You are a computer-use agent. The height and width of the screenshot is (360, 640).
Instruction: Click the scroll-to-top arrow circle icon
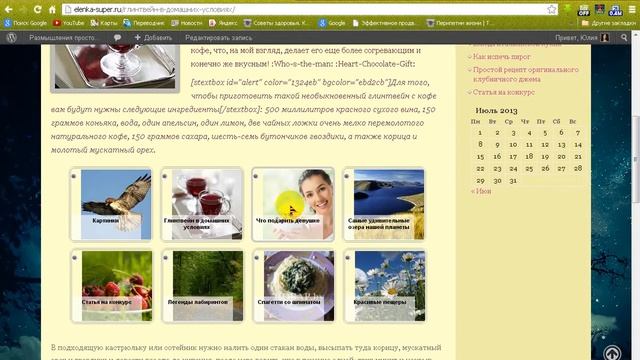pos(612,353)
